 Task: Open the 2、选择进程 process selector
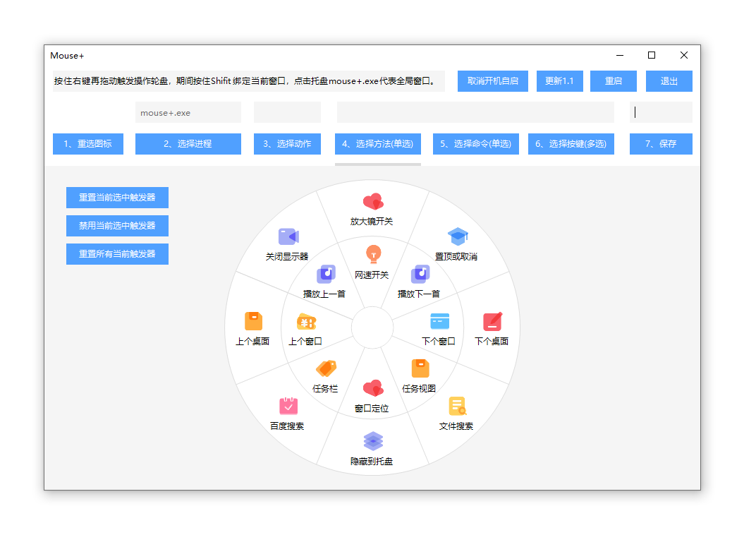[188, 144]
